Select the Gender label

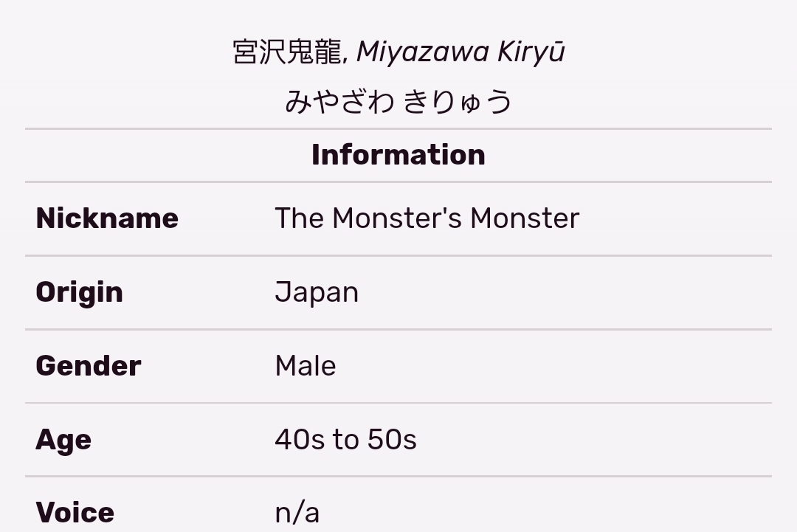89,366
